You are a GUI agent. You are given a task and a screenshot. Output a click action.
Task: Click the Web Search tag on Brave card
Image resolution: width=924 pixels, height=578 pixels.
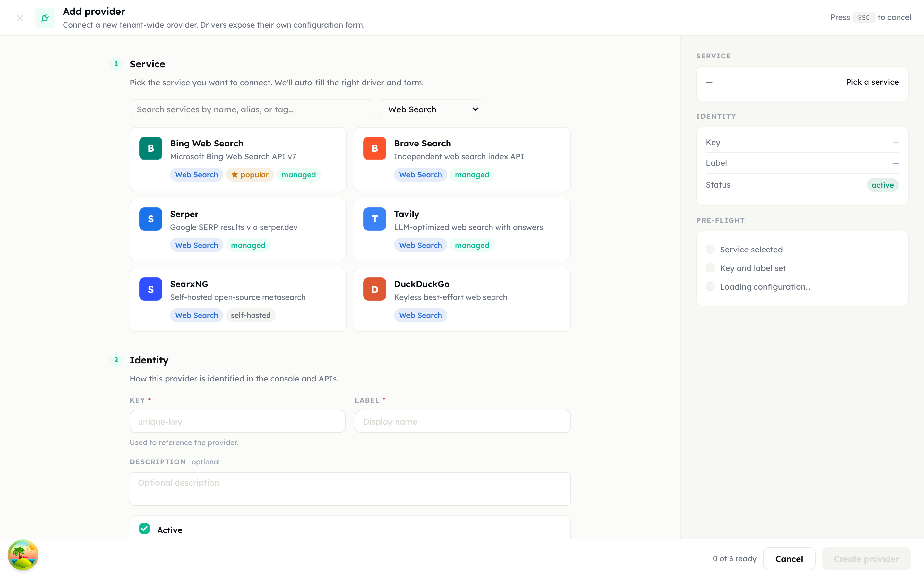coord(420,175)
